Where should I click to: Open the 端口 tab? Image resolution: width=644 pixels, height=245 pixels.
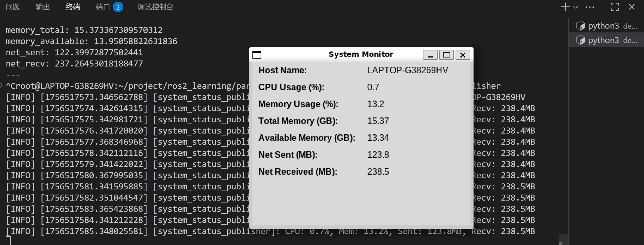click(x=103, y=7)
